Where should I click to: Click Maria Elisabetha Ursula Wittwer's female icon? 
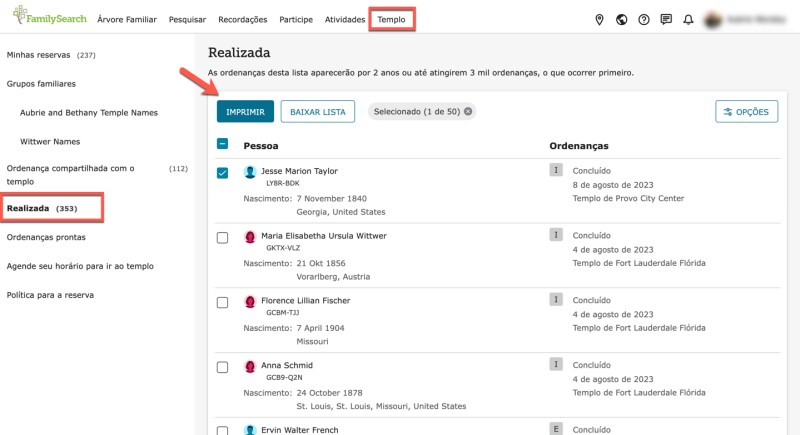coord(250,237)
